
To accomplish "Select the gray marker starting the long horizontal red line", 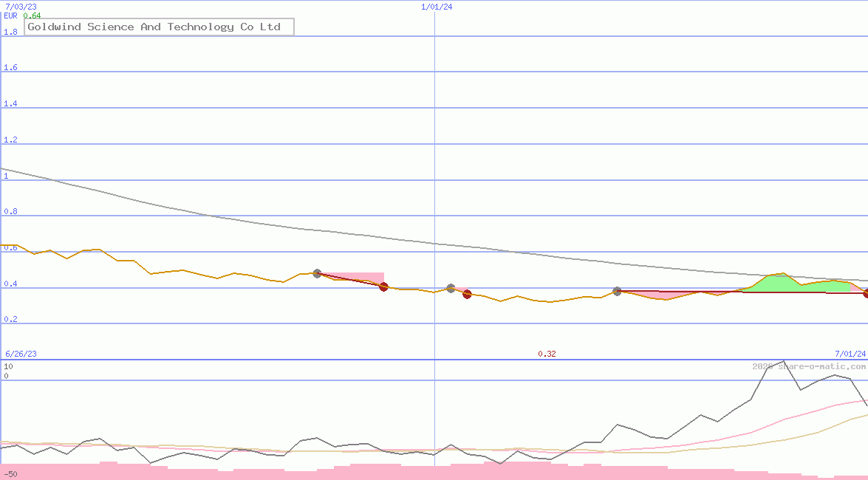I will coord(618,291).
